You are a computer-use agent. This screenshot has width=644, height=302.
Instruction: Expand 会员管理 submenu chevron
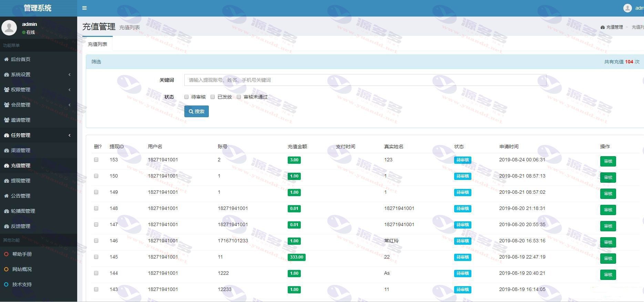pyautogui.click(x=70, y=105)
